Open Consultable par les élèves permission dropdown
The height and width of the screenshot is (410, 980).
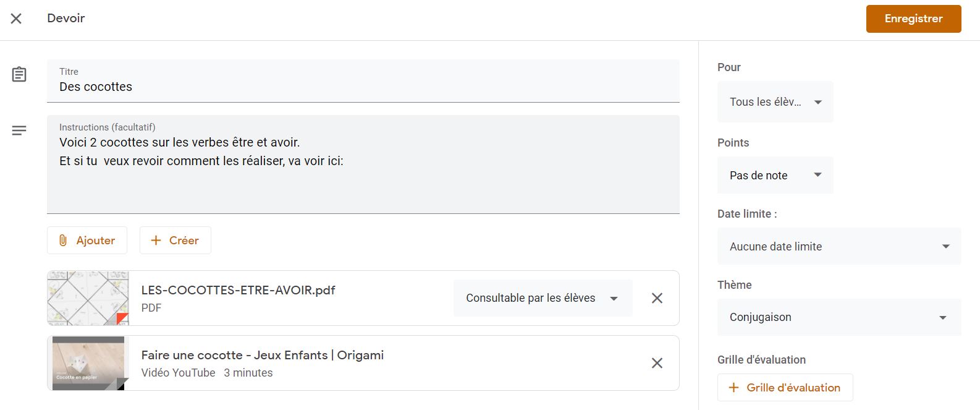[x=543, y=298]
